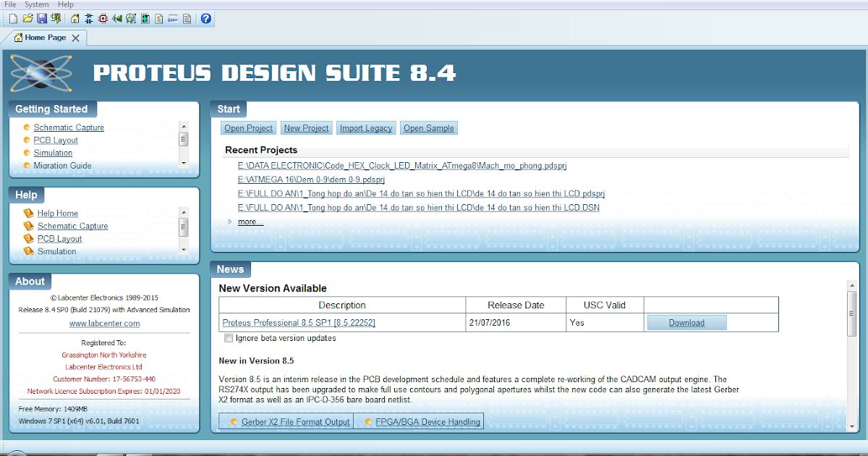This screenshot has width=868, height=456.
Task: Click the book icon beside Simulation in Help
Action: [29, 251]
